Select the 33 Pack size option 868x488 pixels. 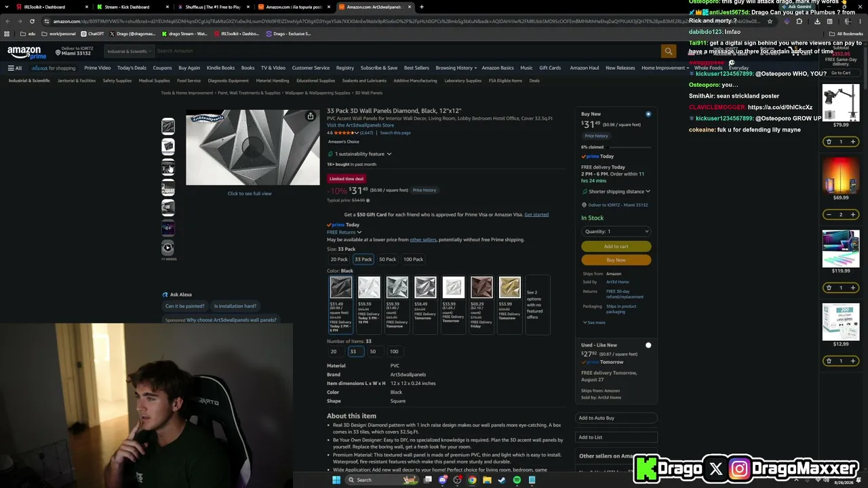363,259
